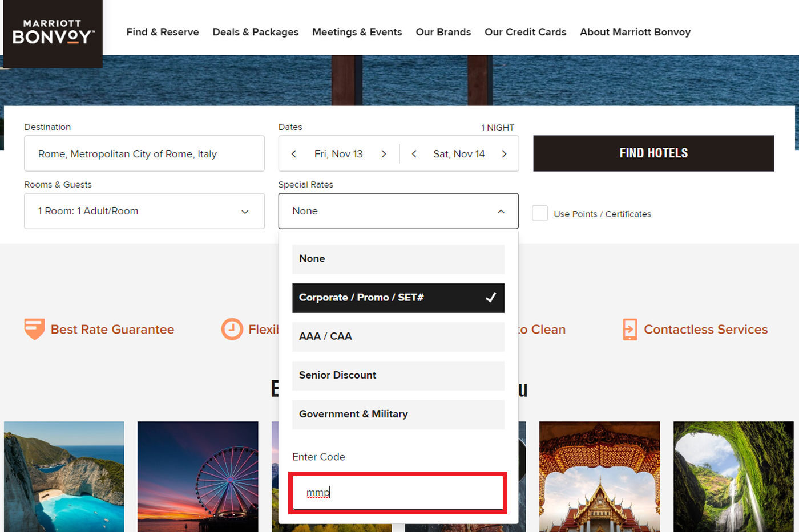Click the left arrow beside Fri, Nov 13
This screenshot has width=799, height=532.
click(293, 153)
